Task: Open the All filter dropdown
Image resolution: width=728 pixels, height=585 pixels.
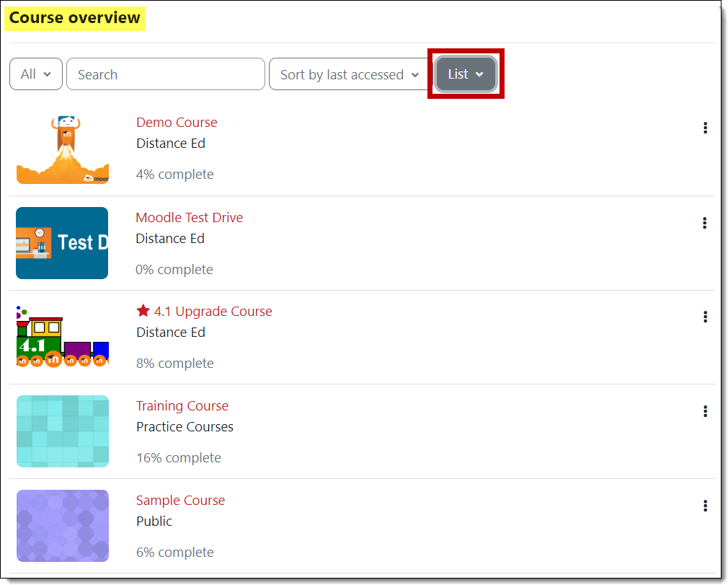Action: (36, 74)
